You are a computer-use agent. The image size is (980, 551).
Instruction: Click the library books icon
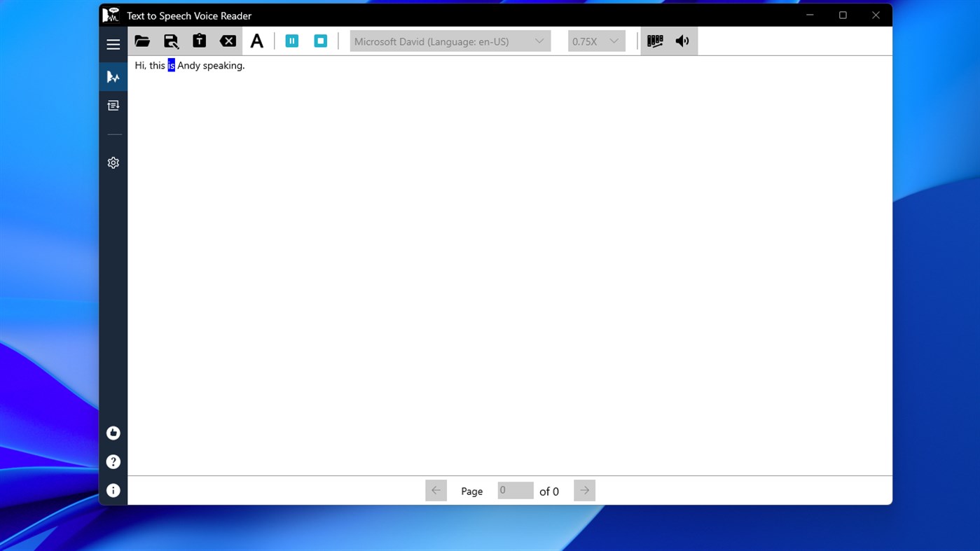[655, 41]
